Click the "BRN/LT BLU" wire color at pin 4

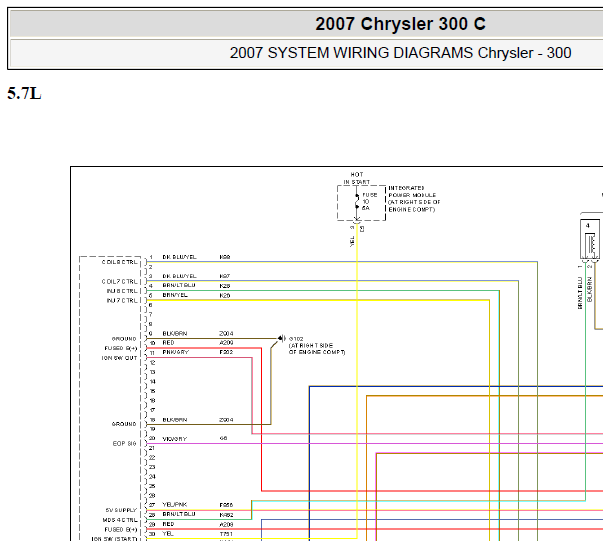point(179,285)
